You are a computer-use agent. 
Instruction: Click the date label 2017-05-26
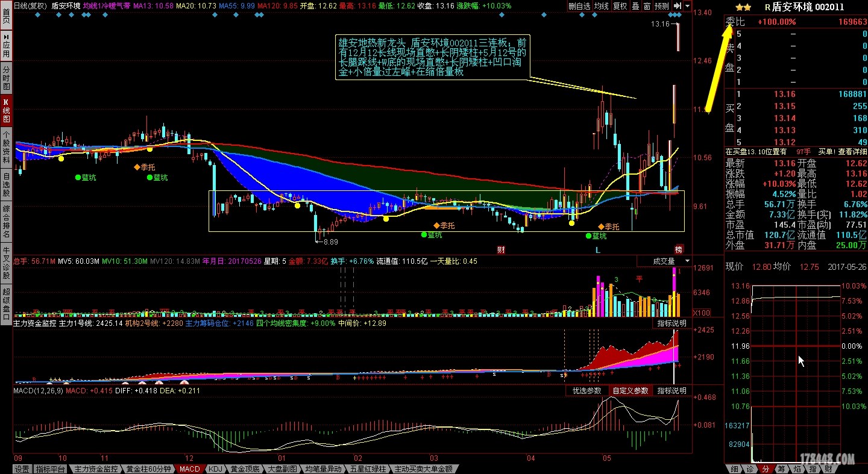click(x=848, y=267)
